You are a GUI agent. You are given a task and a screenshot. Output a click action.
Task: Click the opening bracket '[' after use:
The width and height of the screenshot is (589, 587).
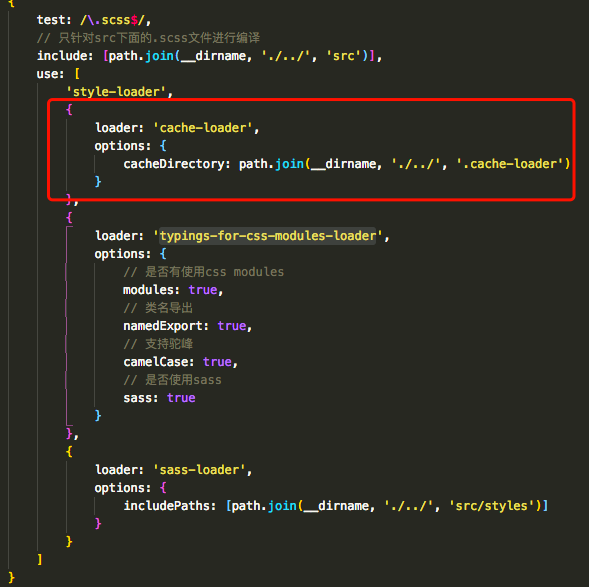click(x=77, y=74)
